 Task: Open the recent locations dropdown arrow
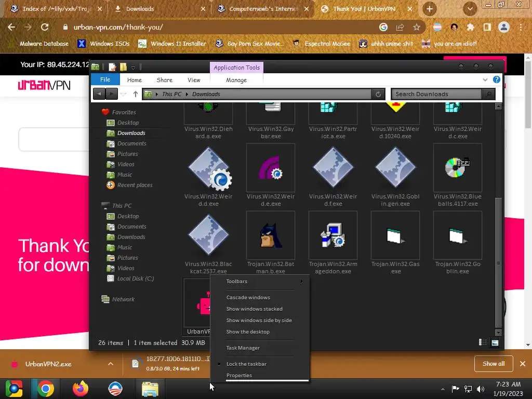click(124, 95)
